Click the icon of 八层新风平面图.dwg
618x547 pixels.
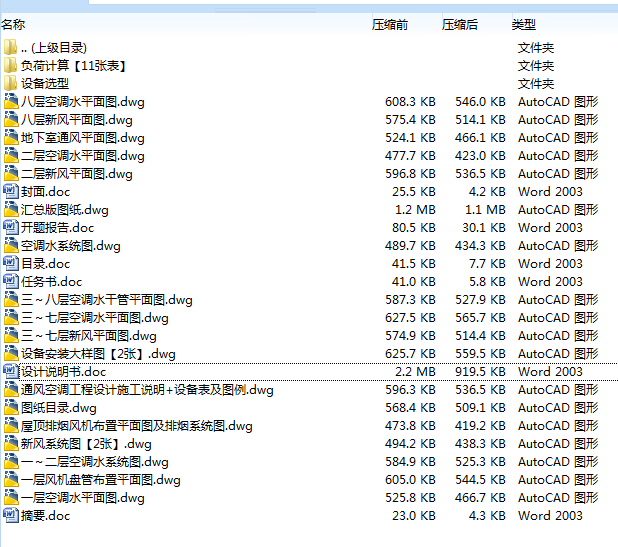point(11,119)
